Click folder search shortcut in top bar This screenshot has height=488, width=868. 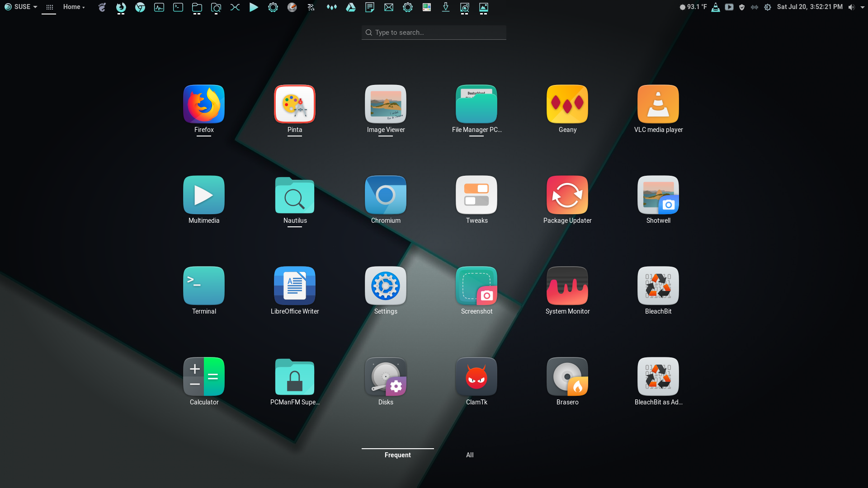[216, 7]
